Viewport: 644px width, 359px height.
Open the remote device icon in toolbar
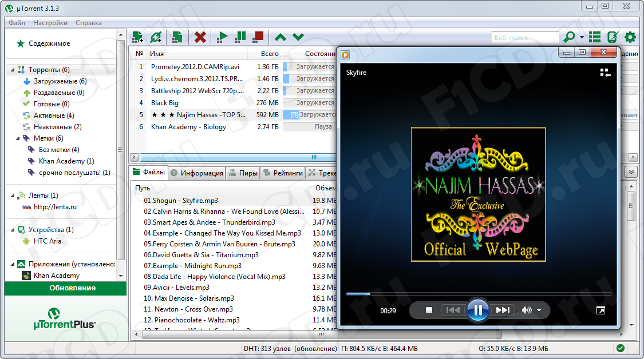coord(613,37)
